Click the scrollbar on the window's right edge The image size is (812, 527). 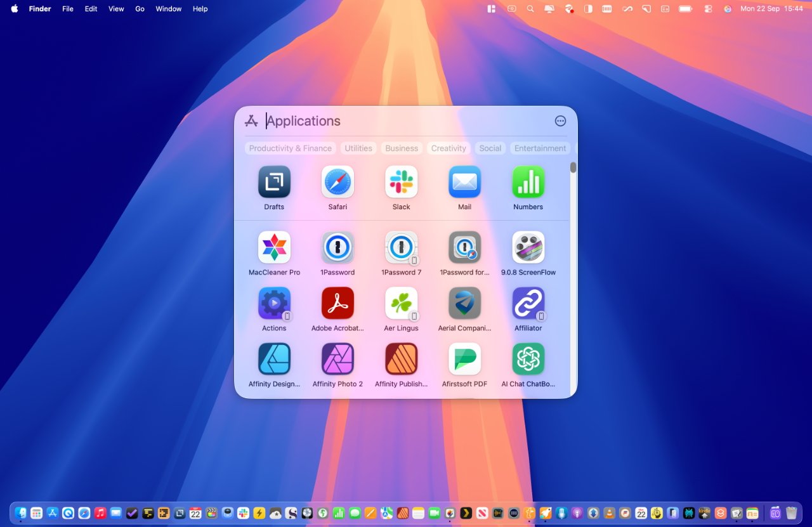tap(573, 167)
